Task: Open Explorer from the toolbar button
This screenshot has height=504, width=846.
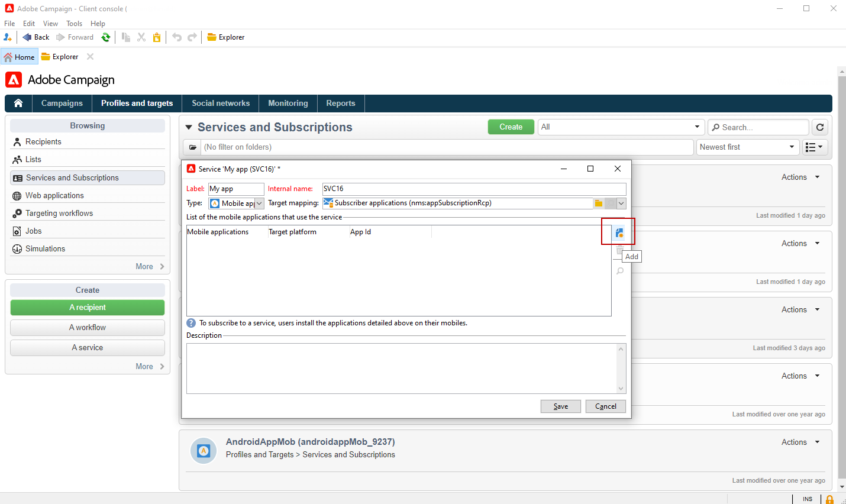Action: (226, 37)
